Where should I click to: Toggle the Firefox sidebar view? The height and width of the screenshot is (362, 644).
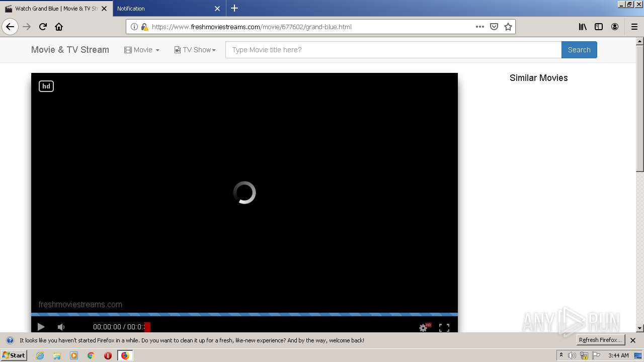point(599,27)
